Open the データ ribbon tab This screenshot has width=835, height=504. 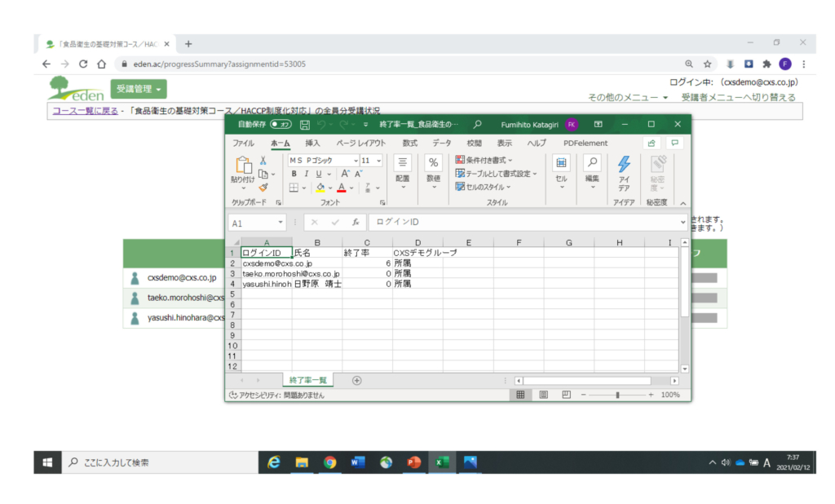(x=441, y=143)
